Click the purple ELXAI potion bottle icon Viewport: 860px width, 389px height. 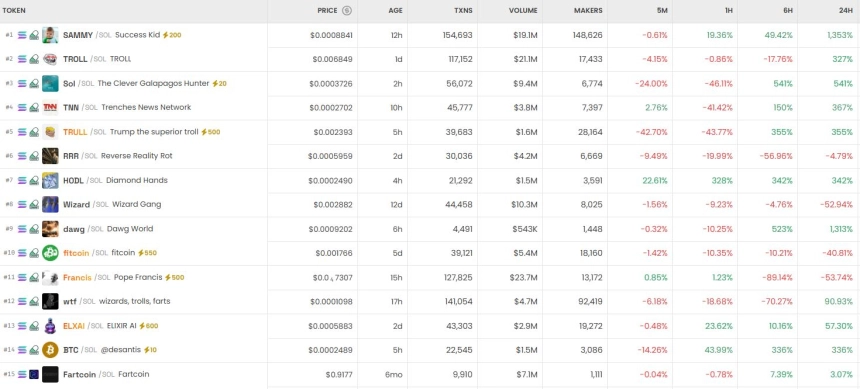click(50, 326)
